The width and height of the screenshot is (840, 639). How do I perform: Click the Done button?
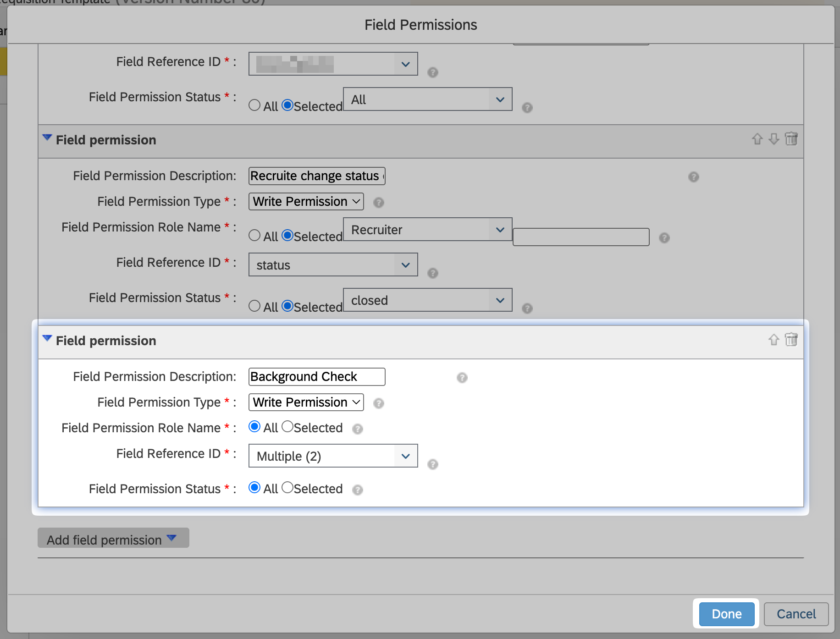[x=726, y=614]
